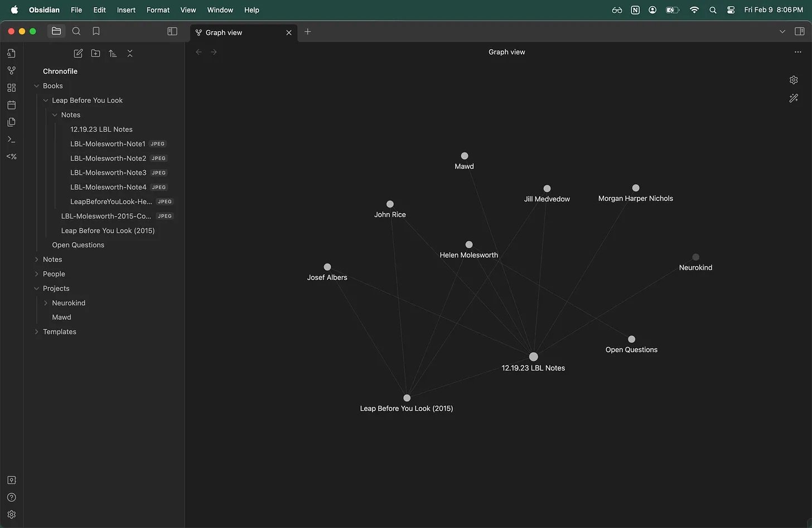Viewport: 812px width, 528px height.
Task: Collapse the Projects folder
Action: pos(37,289)
